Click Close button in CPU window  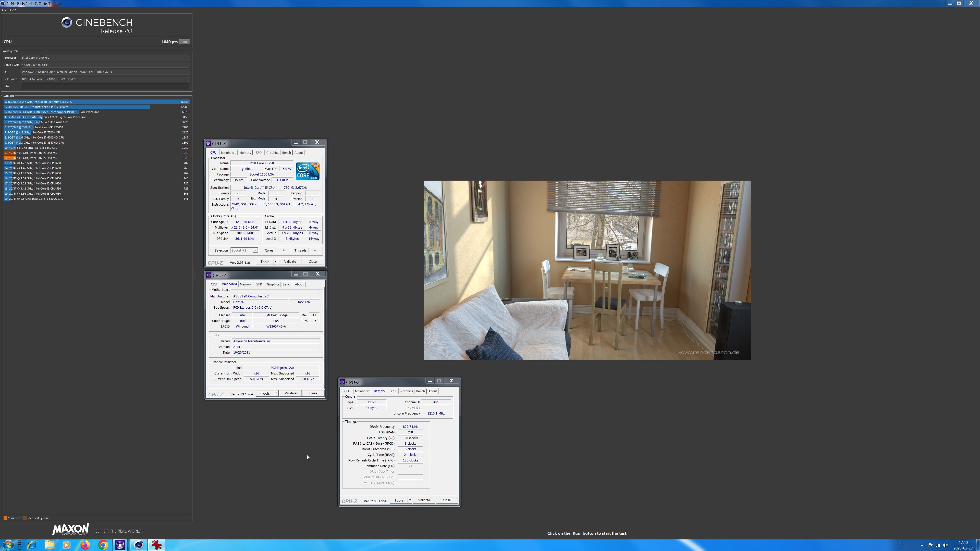point(313,262)
